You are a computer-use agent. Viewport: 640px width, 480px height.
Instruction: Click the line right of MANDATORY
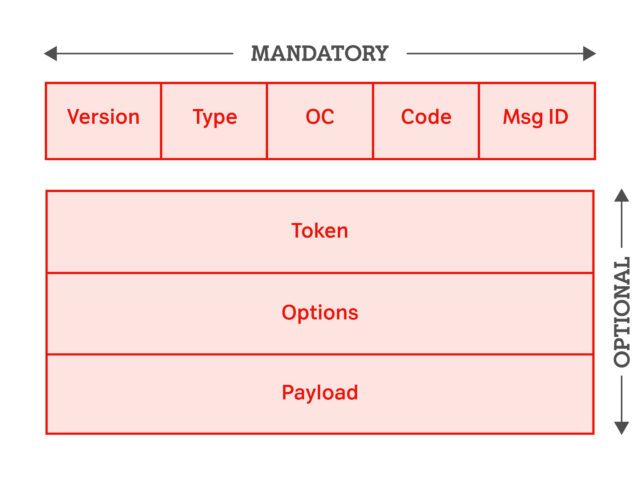click(x=495, y=53)
